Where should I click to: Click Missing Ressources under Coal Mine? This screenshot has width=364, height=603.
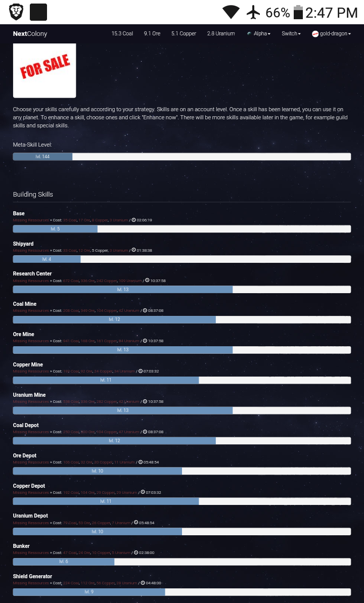(x=31, y=311)
